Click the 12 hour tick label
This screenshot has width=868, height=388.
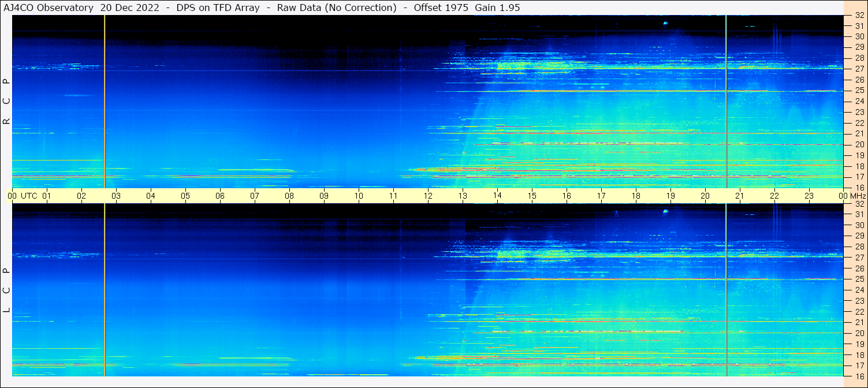click(428, 196)
